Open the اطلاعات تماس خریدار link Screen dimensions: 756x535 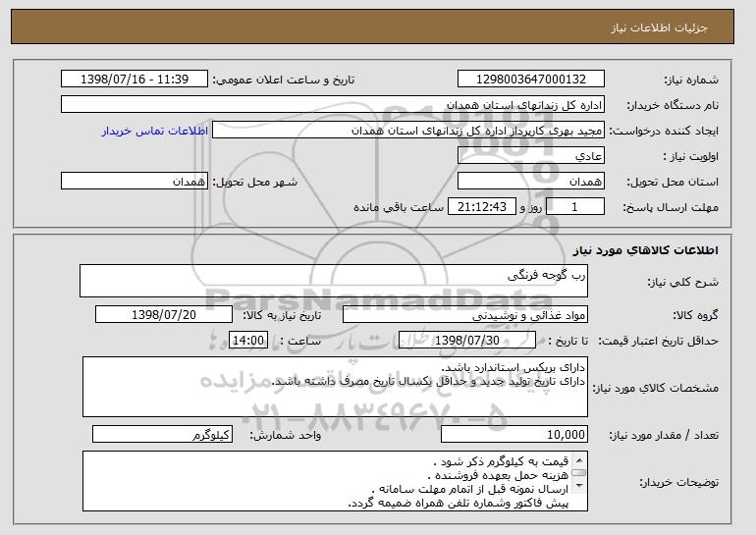click(x=155, y=132)
